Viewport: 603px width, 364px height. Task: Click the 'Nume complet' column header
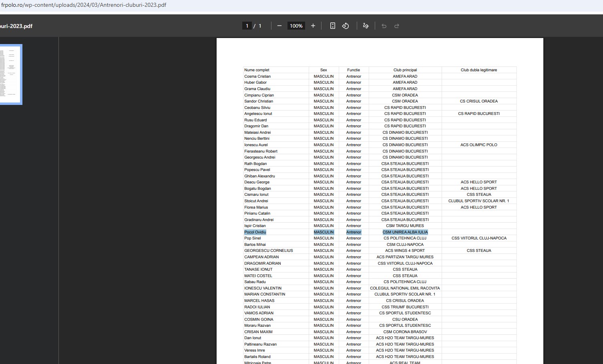coord(257,70)
